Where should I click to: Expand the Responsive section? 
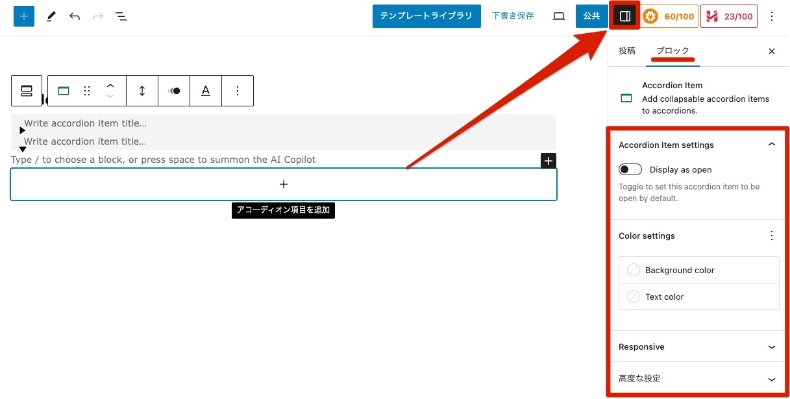pyautogui.click(x=699, y=347)
